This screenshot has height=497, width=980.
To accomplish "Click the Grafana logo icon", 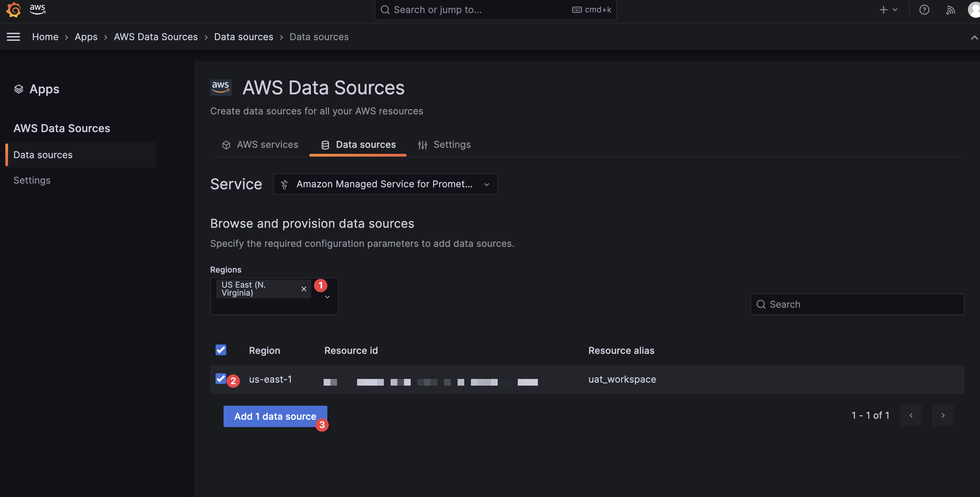I will pos(14,9).
